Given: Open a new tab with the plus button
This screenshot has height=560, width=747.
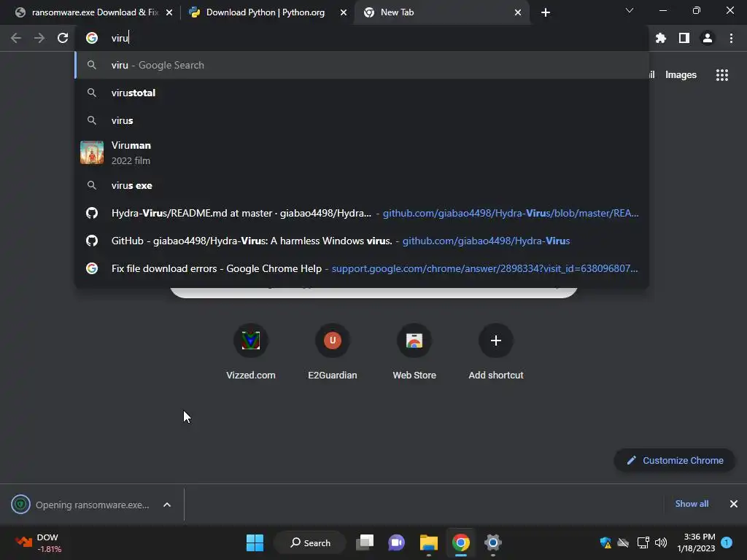Looking at the screenshot, I should tap(546, 12).
